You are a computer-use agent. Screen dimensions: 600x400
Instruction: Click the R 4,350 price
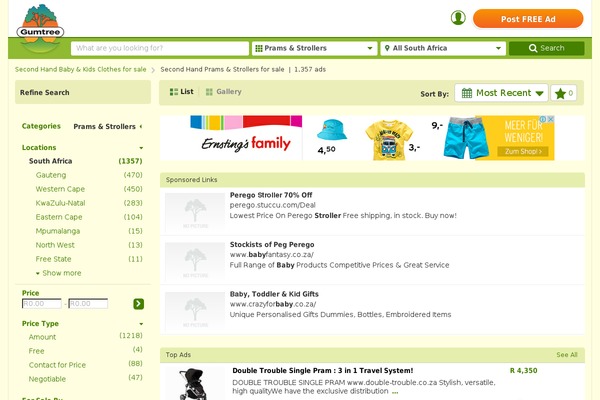[x=523, y=371]
